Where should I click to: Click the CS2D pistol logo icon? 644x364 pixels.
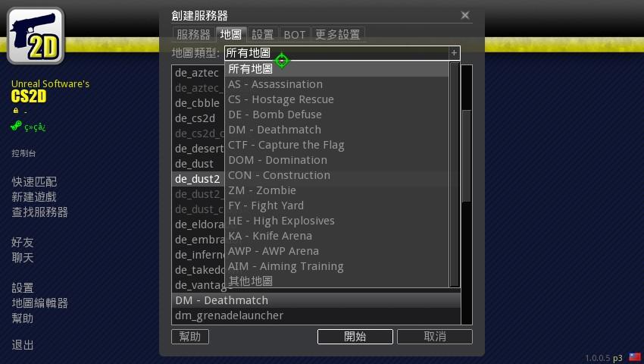click(36, 36)
